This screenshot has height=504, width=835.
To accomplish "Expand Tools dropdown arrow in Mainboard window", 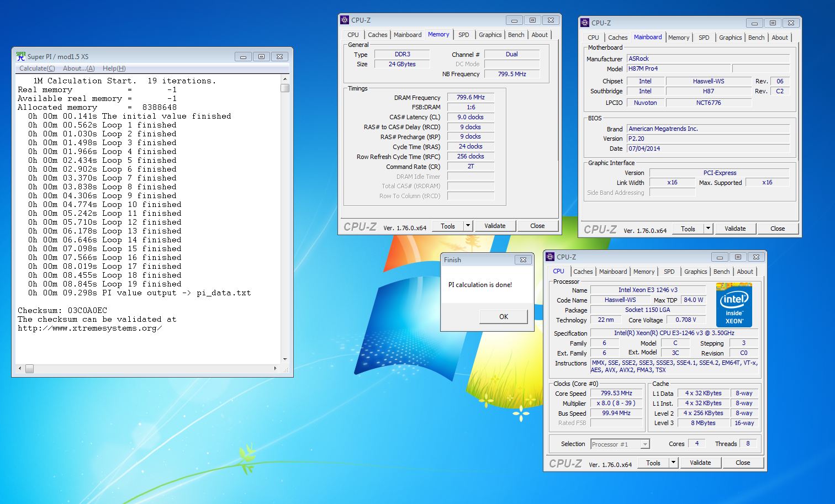I will tap(708, 229).
